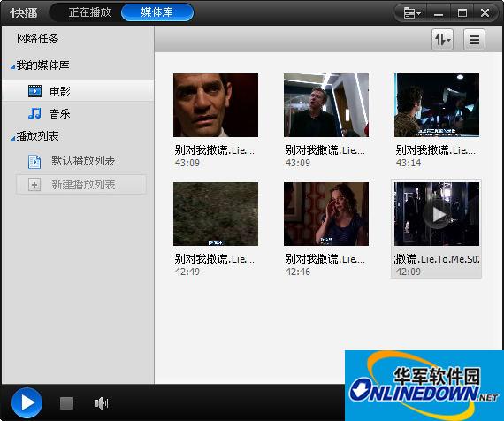504x421 pixels.
Task: Click title text above 42:46 duration
Action: click(x=325, y=259)
